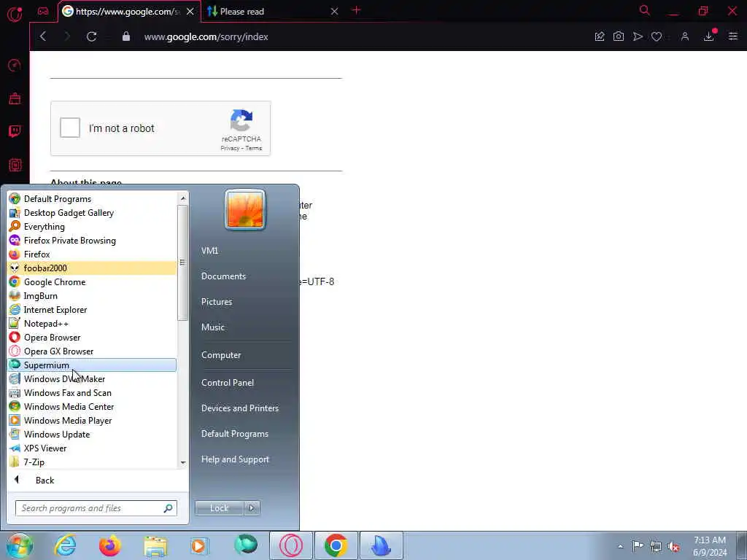Click the address bar URL field
The height and width of the screenshot is (560, 747).
206,36
